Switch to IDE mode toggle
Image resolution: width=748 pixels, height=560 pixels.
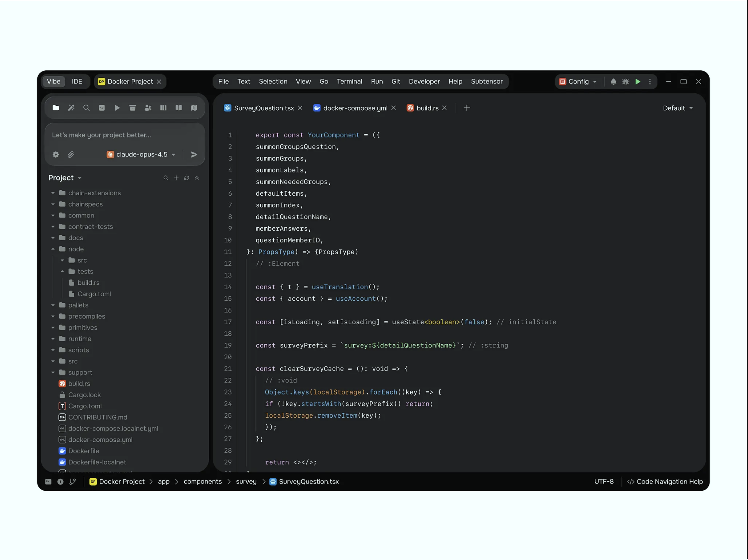point(77,82)
